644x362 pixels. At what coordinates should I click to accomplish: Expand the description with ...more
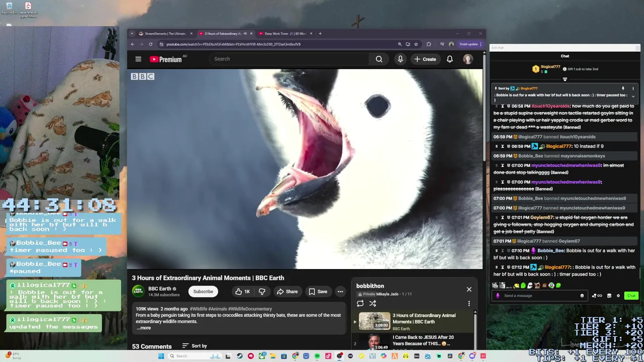click(x=144, y=328)
